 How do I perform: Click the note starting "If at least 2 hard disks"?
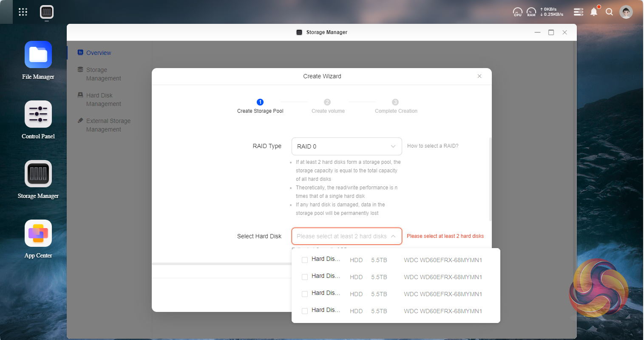point(348,171)
